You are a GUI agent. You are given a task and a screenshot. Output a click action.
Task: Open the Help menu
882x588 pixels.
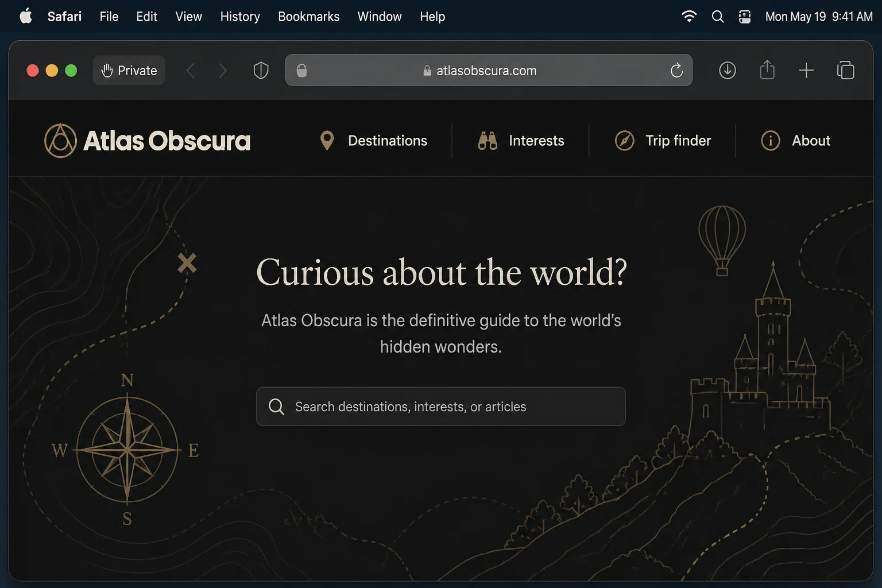point(432,17)
